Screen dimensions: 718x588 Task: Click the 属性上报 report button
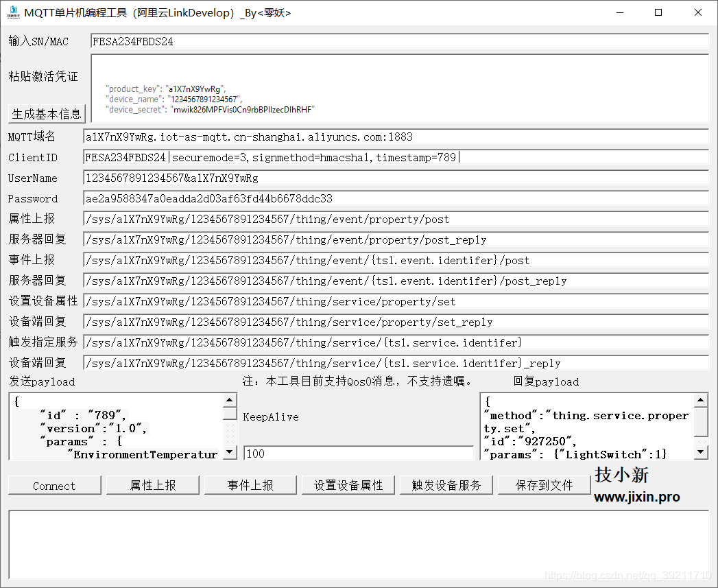(152, 485)
